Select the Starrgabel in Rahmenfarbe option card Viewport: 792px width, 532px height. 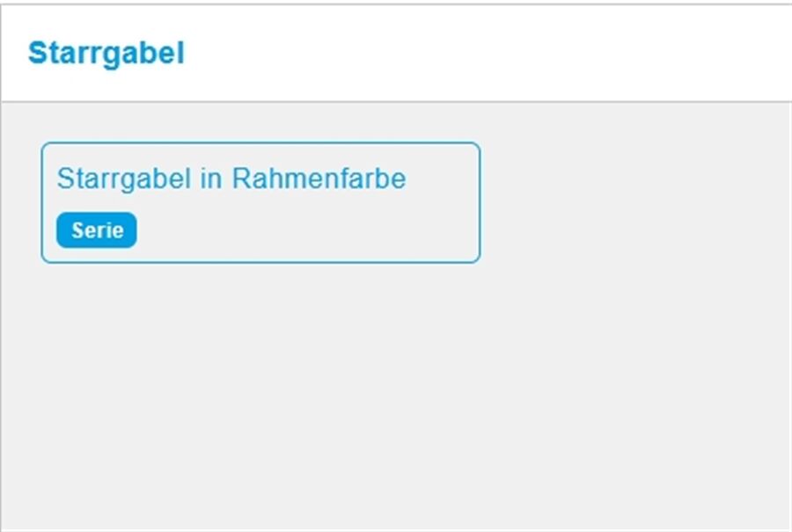[x=260, y=202]
